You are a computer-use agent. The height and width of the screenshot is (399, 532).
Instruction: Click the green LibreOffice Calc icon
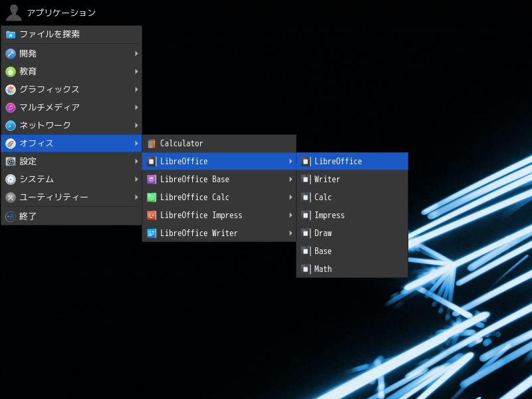point(152,198)
